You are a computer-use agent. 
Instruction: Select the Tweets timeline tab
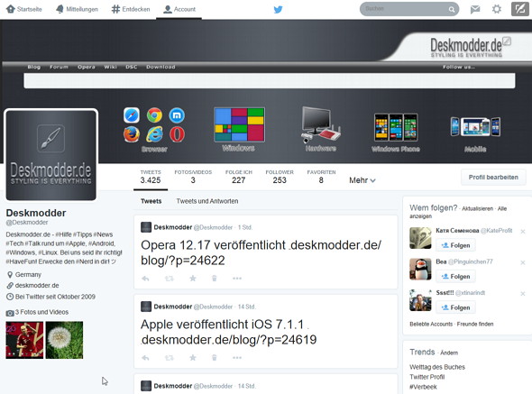(151, 201)
